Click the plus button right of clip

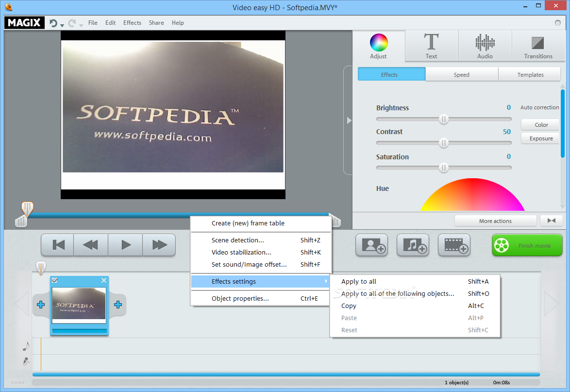pos(118,305)
